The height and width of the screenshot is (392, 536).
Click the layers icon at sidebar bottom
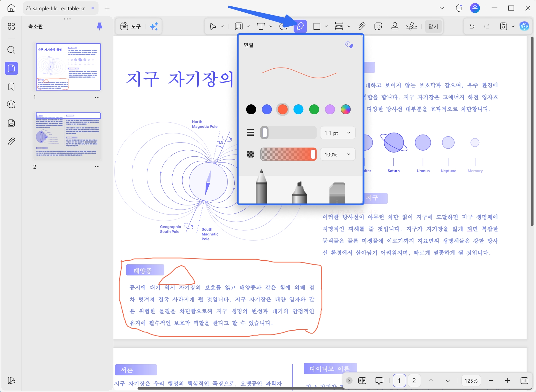pos(11,380)
